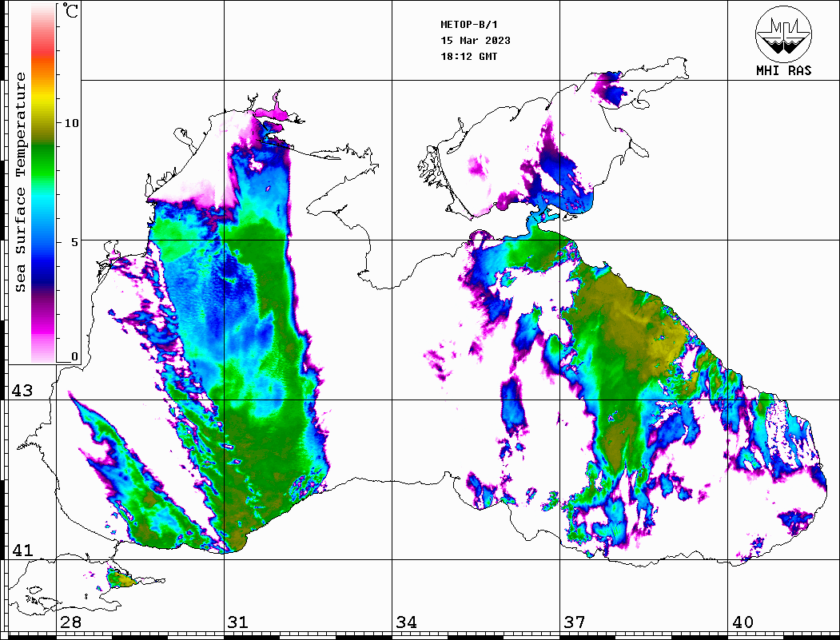This screenshot has height=640, width=840.
Task: Click the temperature color scale bar
Action: point(43,183)
